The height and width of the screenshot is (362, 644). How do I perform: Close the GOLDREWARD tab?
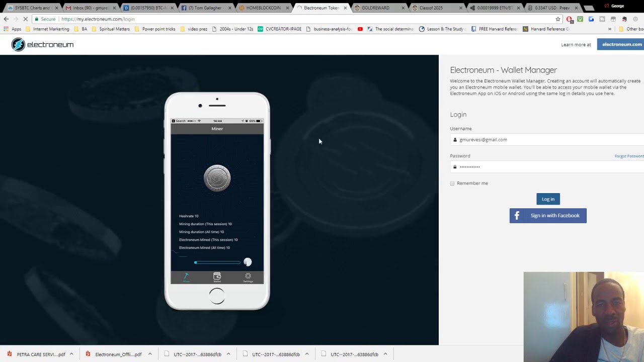pos(403,8)
